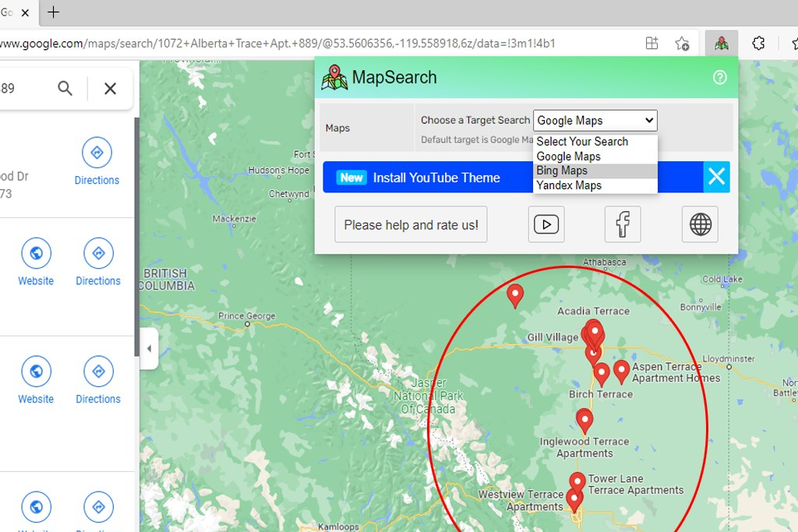Open the browser extensions puzzle icon

point(758,44)
